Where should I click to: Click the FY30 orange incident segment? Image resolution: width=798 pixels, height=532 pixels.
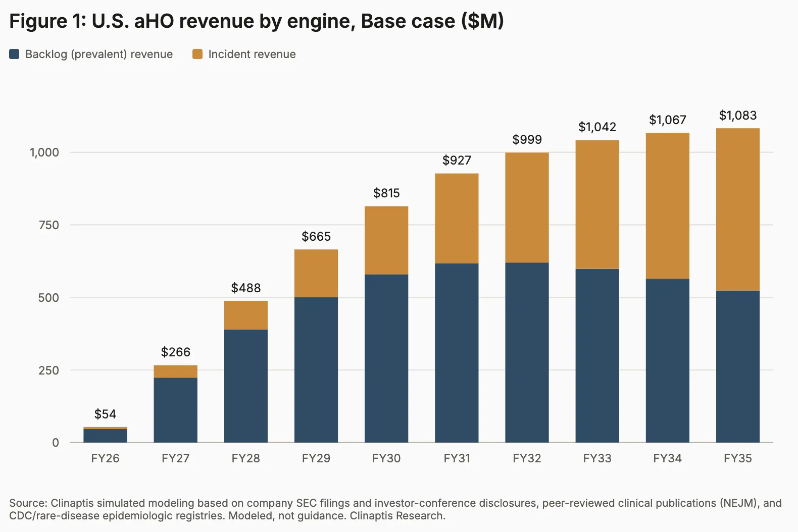click(386, 240)
